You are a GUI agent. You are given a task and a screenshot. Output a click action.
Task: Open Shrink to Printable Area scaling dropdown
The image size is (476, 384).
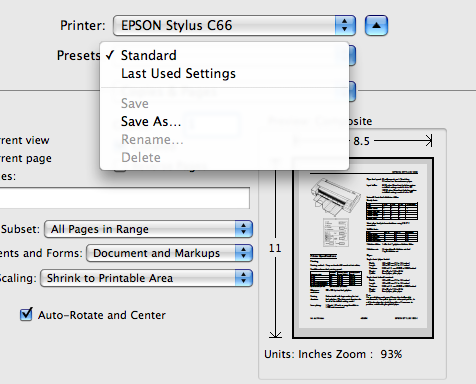[x=146, y=278]
